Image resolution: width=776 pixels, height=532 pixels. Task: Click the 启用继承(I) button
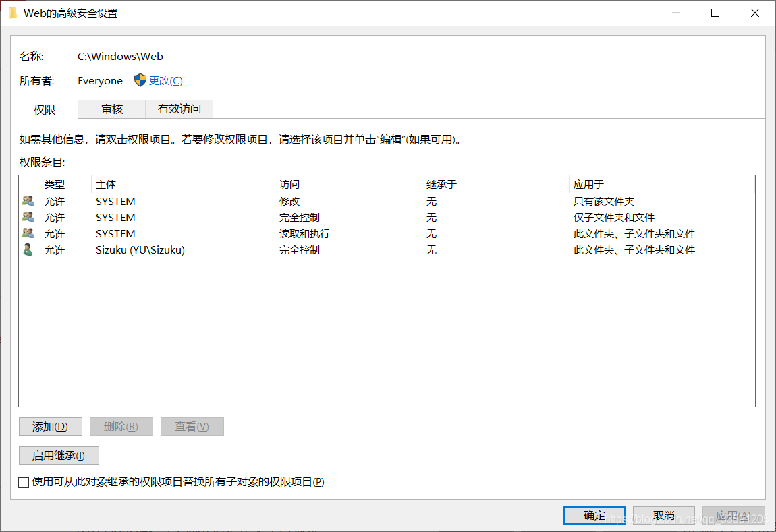click(x=59, y=455)
